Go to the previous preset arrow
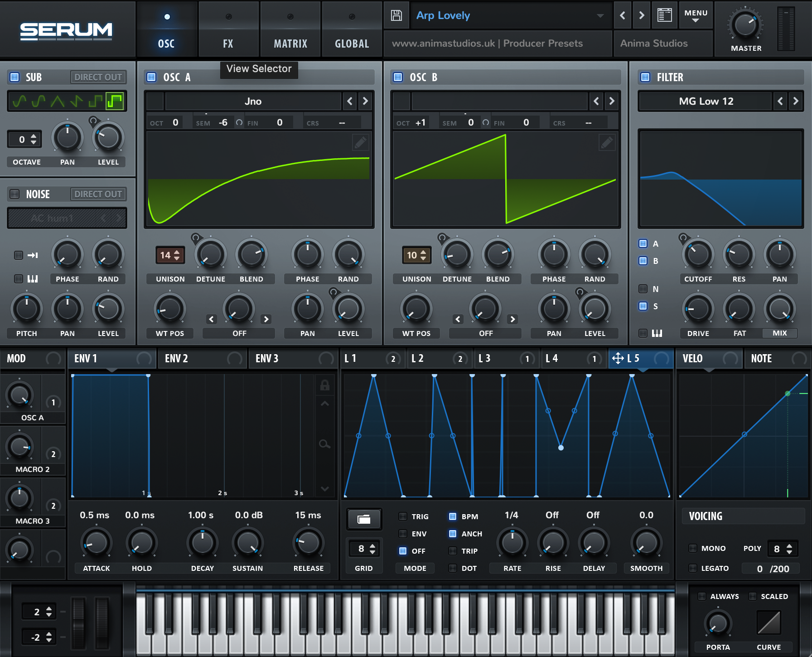 (623, 15)
